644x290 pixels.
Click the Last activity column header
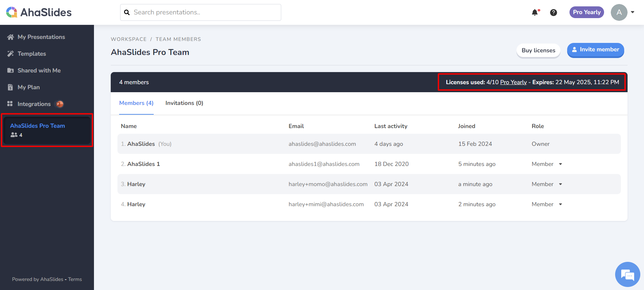point(391,126)
